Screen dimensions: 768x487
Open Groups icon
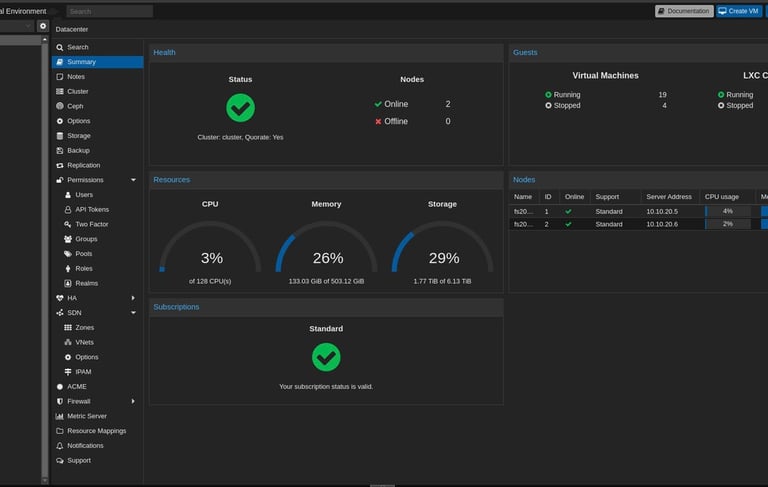[68, 239]
